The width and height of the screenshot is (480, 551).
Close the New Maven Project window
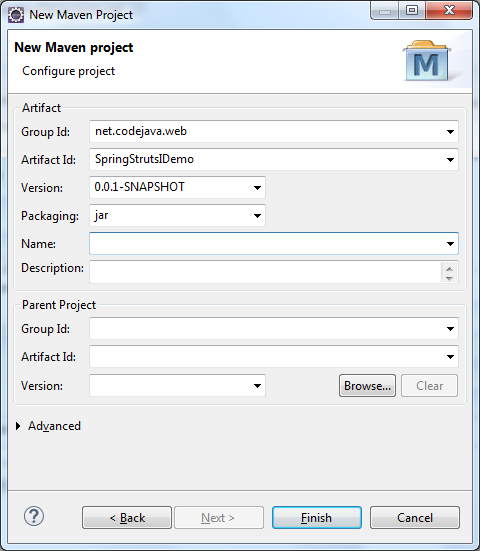tap(449, 11)
